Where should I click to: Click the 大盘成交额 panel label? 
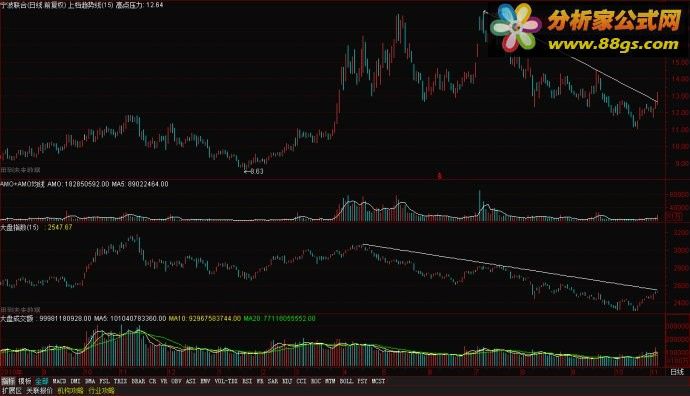(x=17, y=318)
